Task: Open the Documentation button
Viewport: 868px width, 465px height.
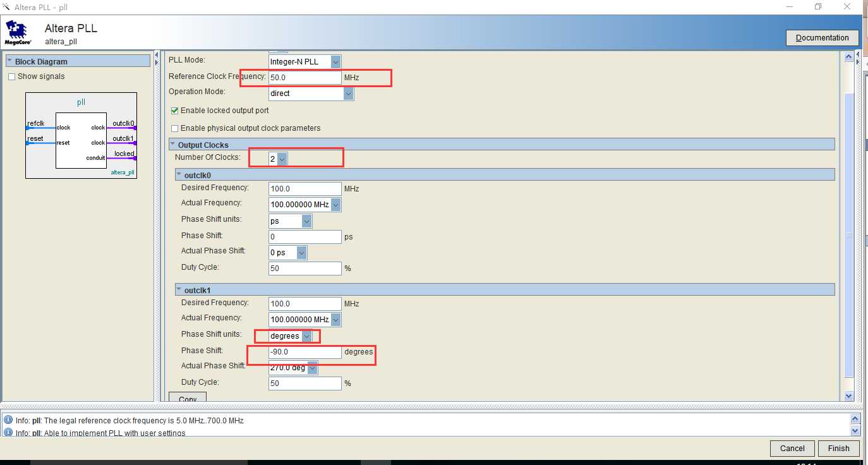Action: click(822, 38)
